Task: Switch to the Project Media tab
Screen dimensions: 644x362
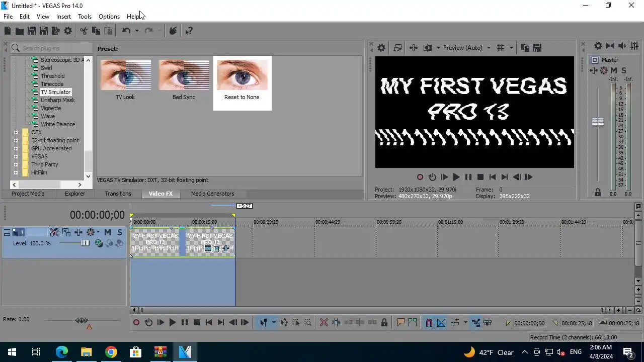Action: tap(28, 194)
